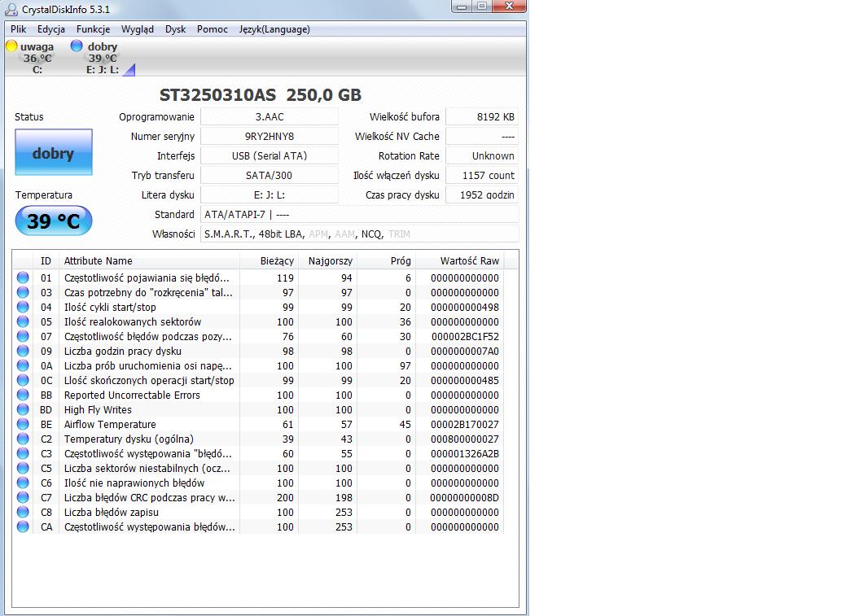Viewport: 846px width, 616px height.
Task: Click the drive letter field E: J: L:
Action: point(270,194)
